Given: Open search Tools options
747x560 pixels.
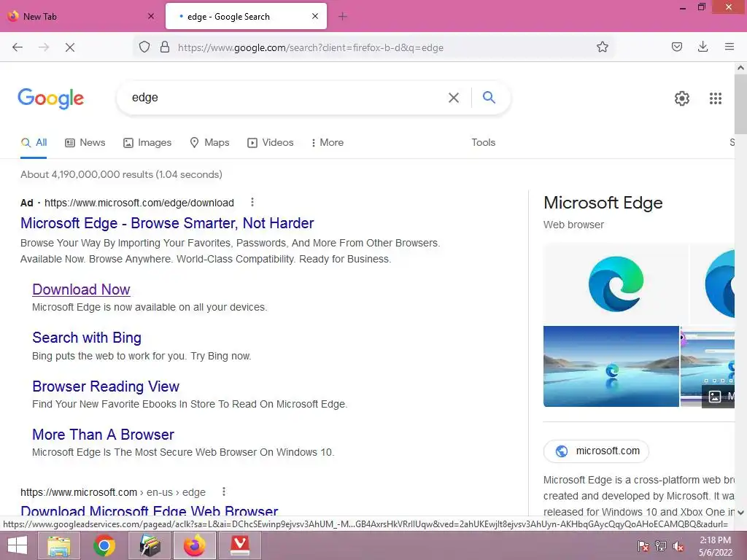Looking at the screenshot, I should pos(483,142).
